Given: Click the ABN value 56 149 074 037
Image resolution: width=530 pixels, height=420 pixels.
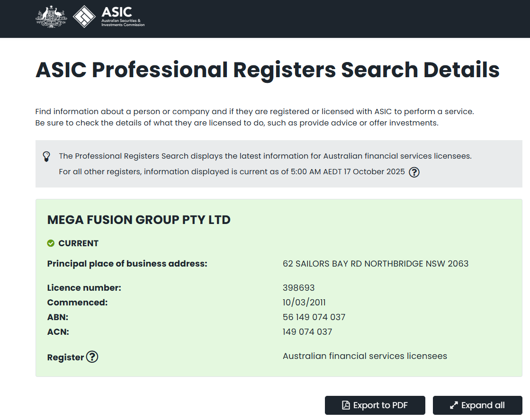Looking at the screenshot, I should point(314,317).
